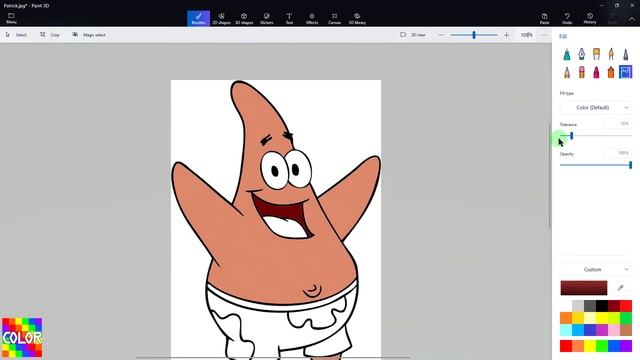Switch to the Stickers tab
The width and height of the screenshot is (640, 360).
coord(267,18)
